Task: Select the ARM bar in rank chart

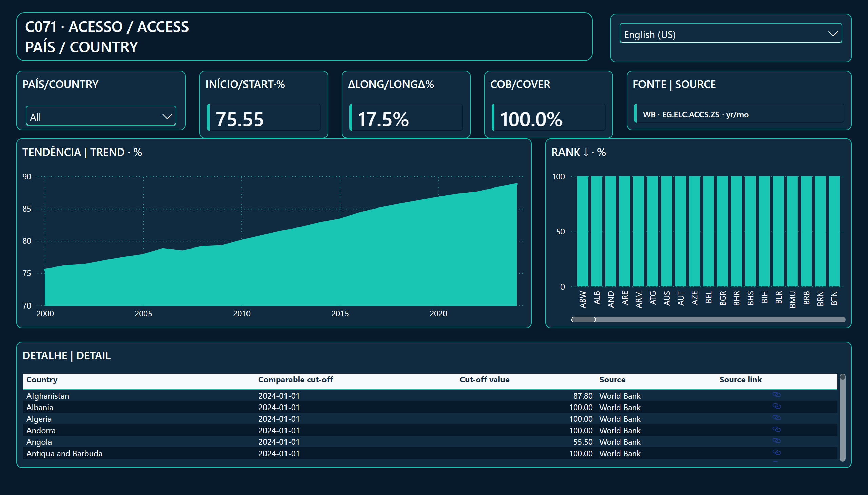Action: click(x=638, y=232)
